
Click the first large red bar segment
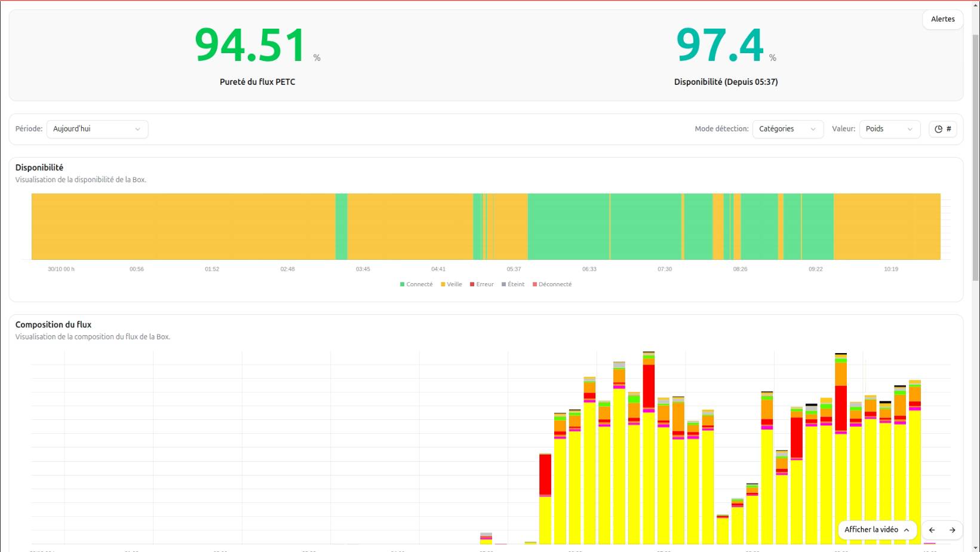(545, 474)
